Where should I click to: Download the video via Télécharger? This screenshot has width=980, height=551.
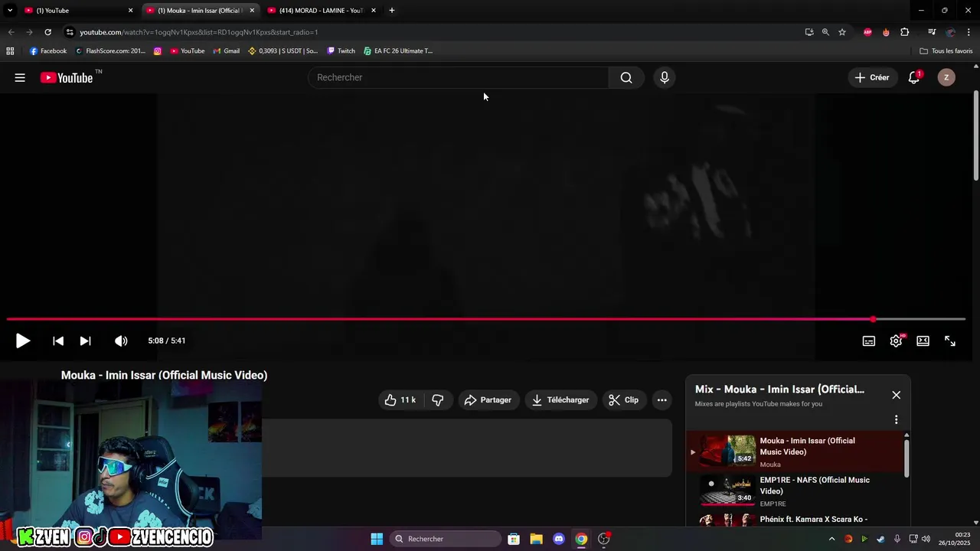(561, 400)
